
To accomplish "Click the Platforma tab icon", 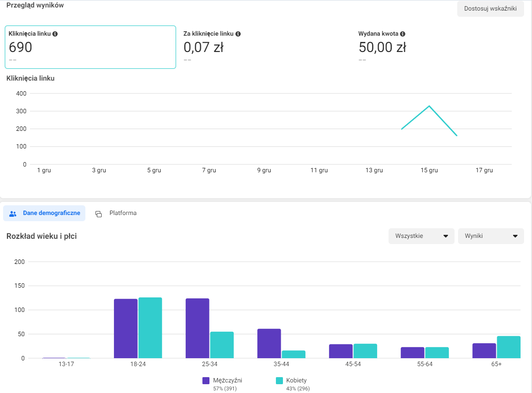I will [99, 214].
